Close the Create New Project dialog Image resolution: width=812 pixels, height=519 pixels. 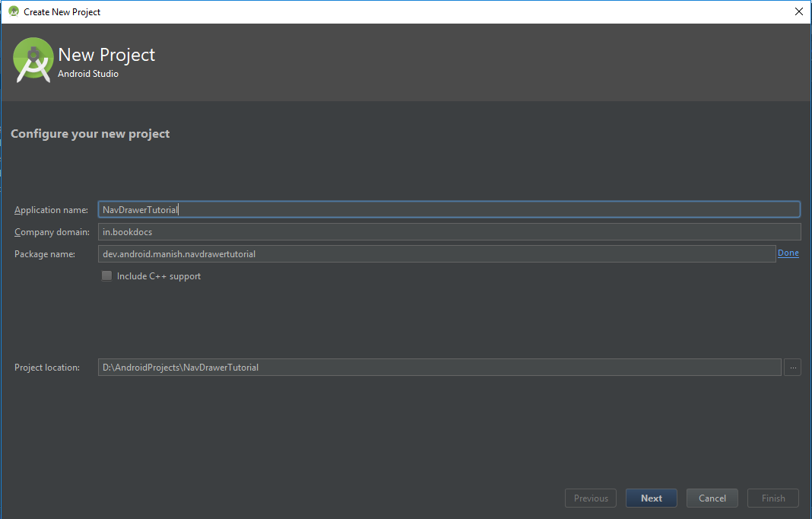(x=798, y=11)
